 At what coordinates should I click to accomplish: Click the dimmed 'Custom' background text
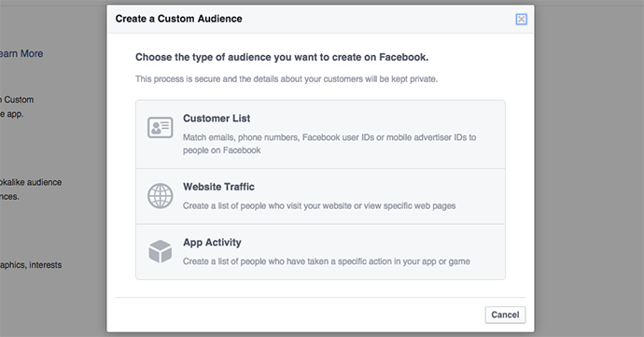(x=19, y=100)
